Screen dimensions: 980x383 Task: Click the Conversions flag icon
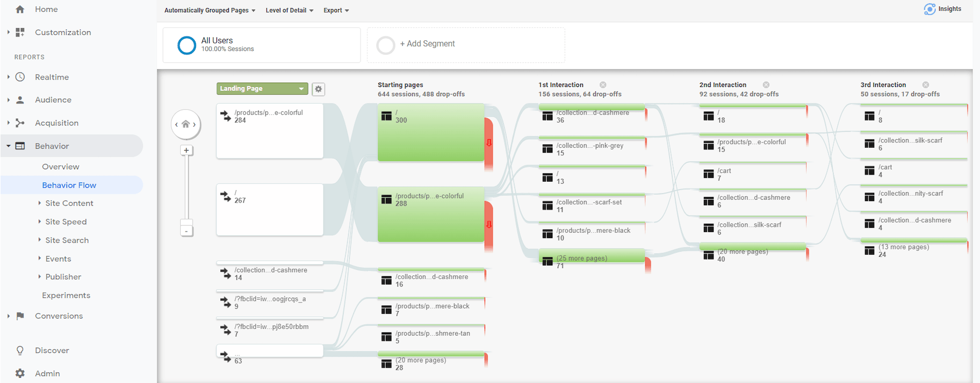tap(20, 316)
